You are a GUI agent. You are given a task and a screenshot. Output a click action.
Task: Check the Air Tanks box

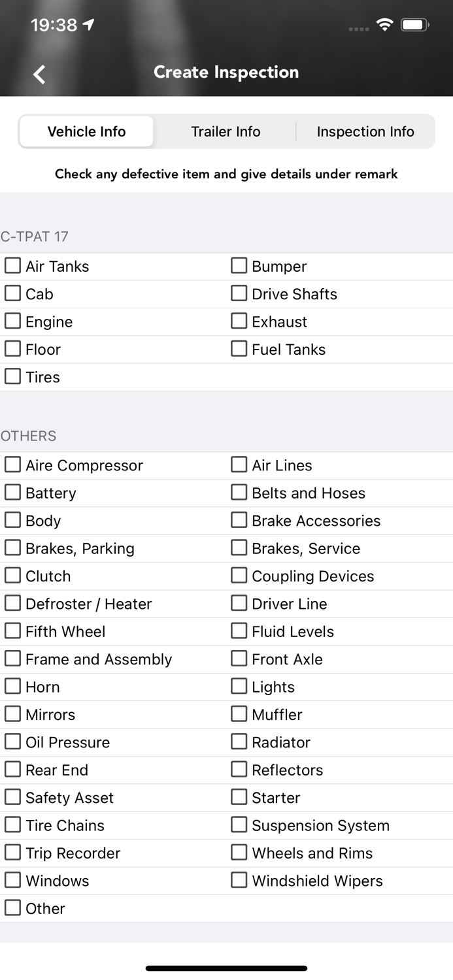pos(13,265)
